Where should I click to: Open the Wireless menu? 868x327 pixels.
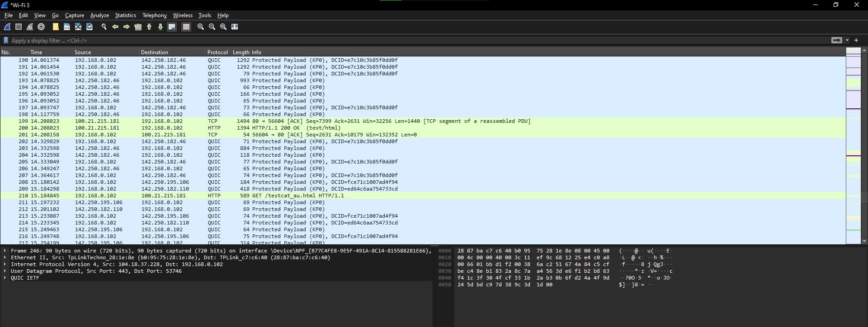(x=183, y=15)
